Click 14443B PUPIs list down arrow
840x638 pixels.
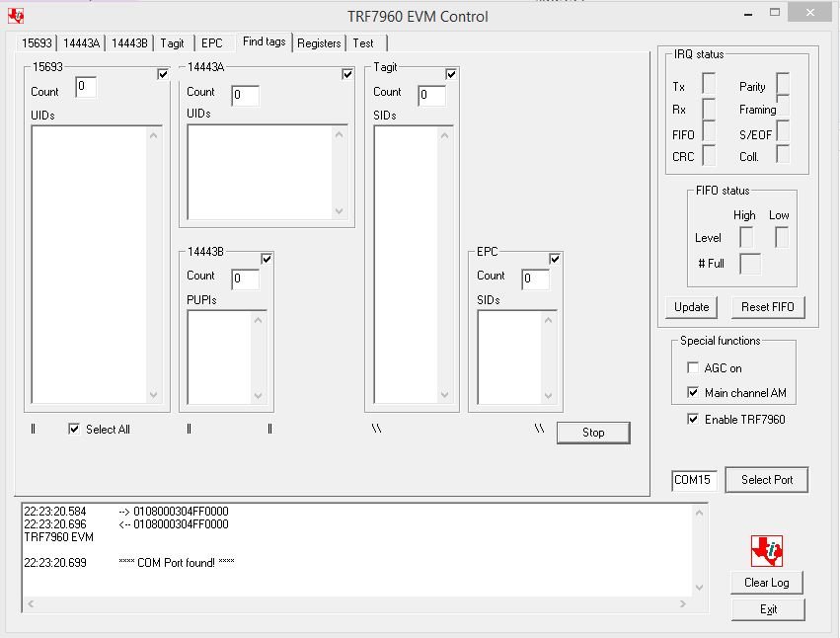[259, 396]
